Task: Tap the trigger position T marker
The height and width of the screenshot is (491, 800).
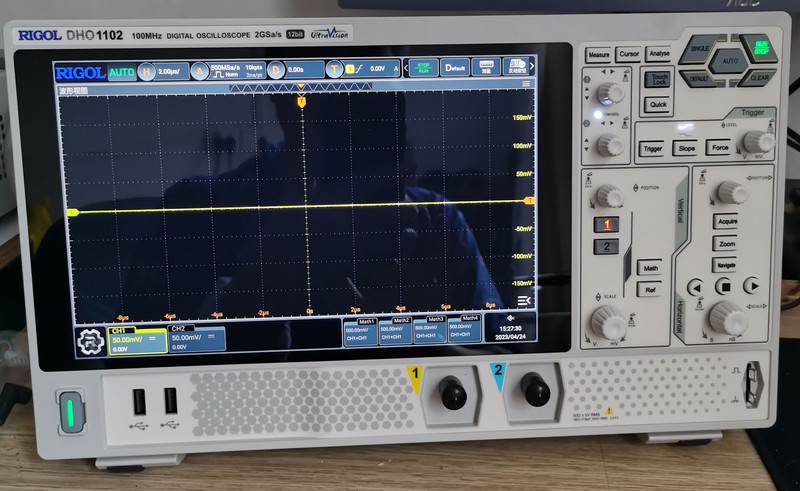Action: click(x=302, y=101)
